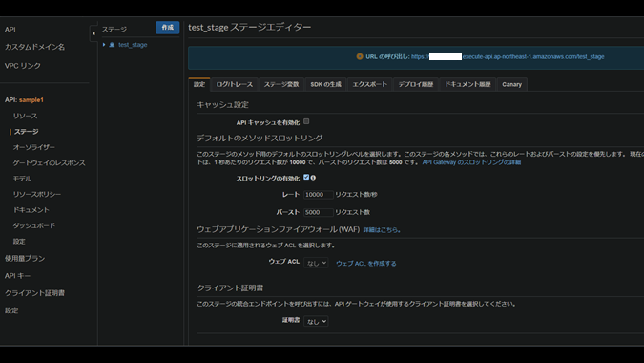
Task: Open the SDK の生成 tab
Action: point(325,84)
